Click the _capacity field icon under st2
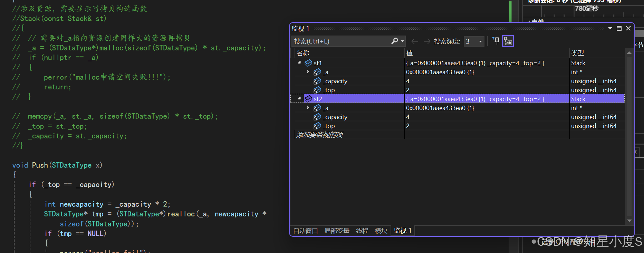 pyautogui.click(x=317, y=117)
